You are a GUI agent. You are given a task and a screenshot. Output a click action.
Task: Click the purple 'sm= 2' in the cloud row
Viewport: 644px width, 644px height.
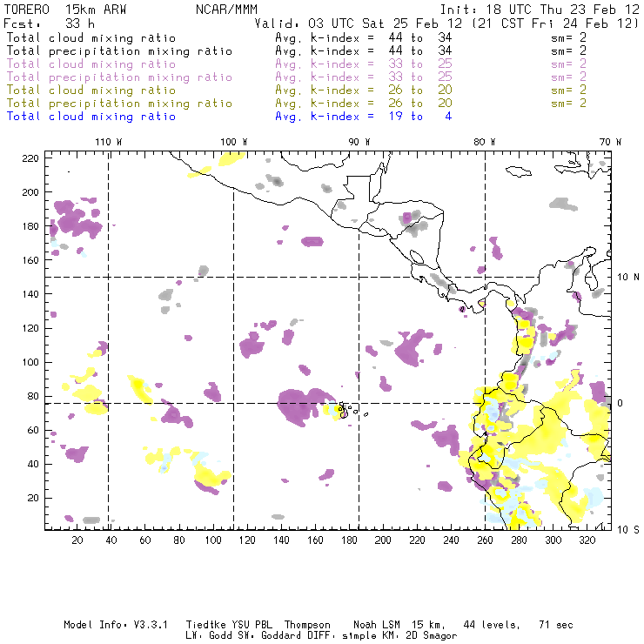[x=568, y=64]
